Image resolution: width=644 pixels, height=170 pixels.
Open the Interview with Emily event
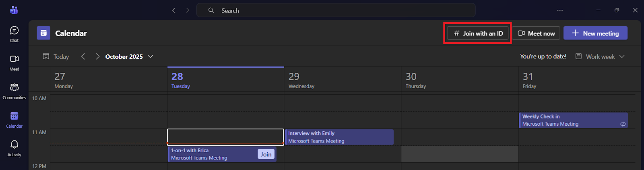(x=339, y=137)
